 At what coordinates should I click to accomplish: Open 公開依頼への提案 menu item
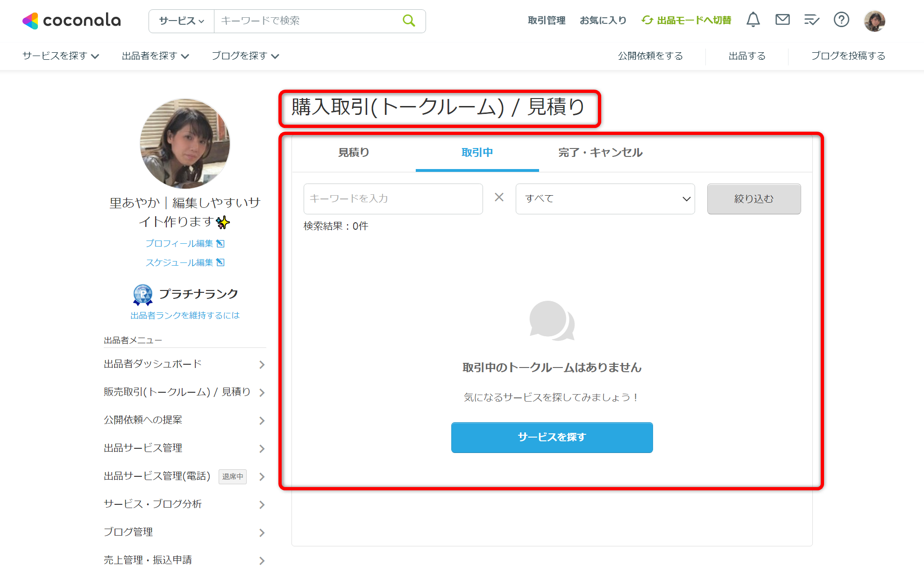[x=185, y=420]
